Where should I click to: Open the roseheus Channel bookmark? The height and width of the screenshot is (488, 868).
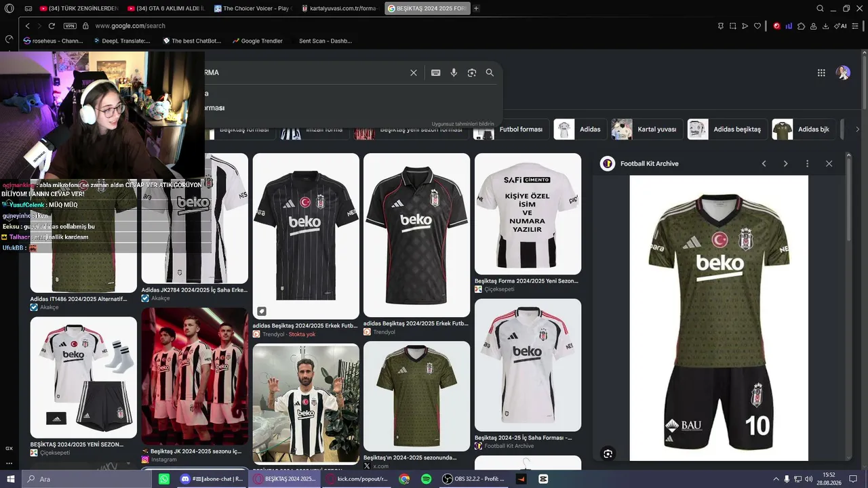click(x=53, y=41)
